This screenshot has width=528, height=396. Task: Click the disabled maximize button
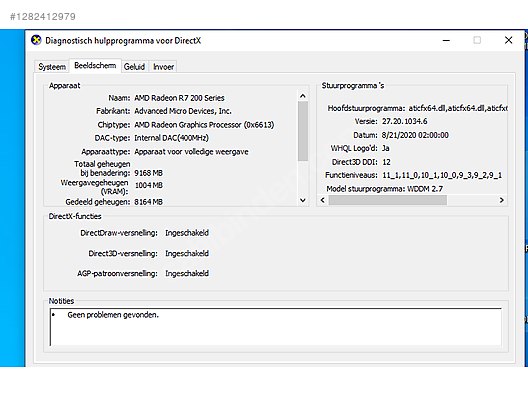477,40
